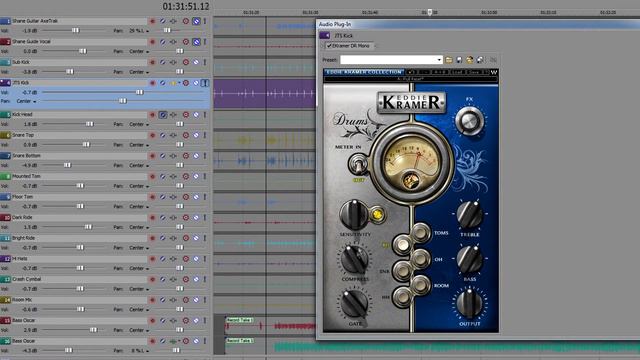640x360 pixels.
Task: Click the Gate knob on Kramer plugin
Action: 354,303
